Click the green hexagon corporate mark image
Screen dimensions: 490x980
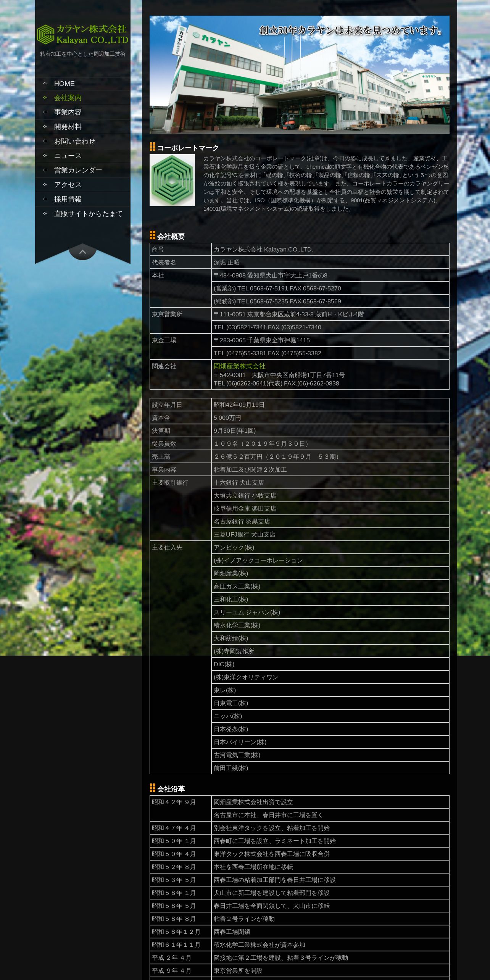[x=172, y=180]
